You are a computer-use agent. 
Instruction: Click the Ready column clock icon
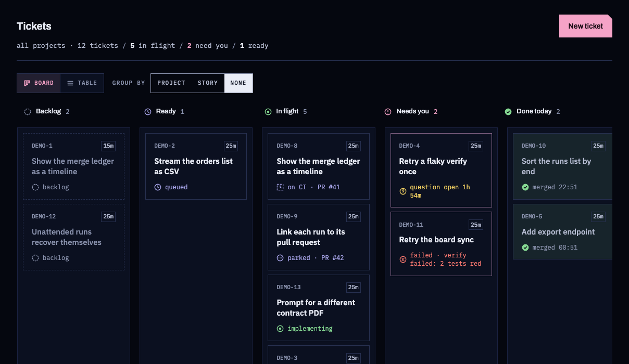click(x=148, y=111)
